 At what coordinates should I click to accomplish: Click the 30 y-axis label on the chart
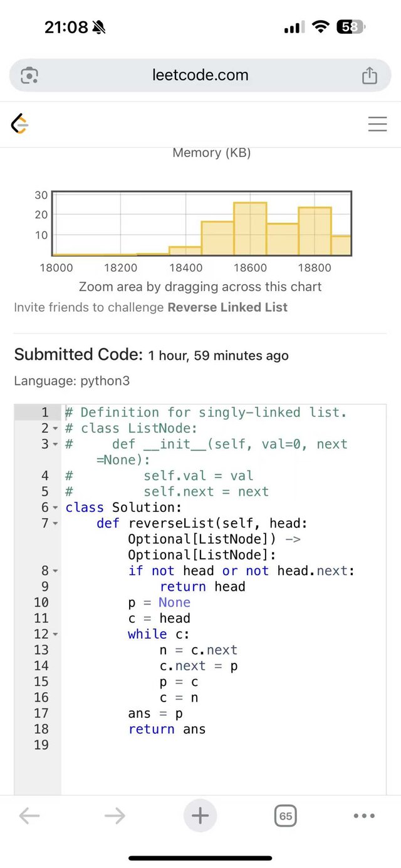coord(41,195)
